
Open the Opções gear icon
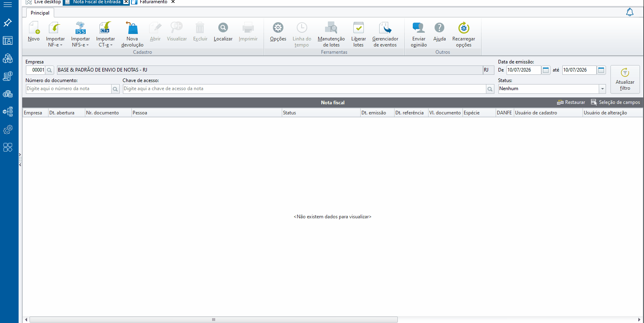pos(278,28)
